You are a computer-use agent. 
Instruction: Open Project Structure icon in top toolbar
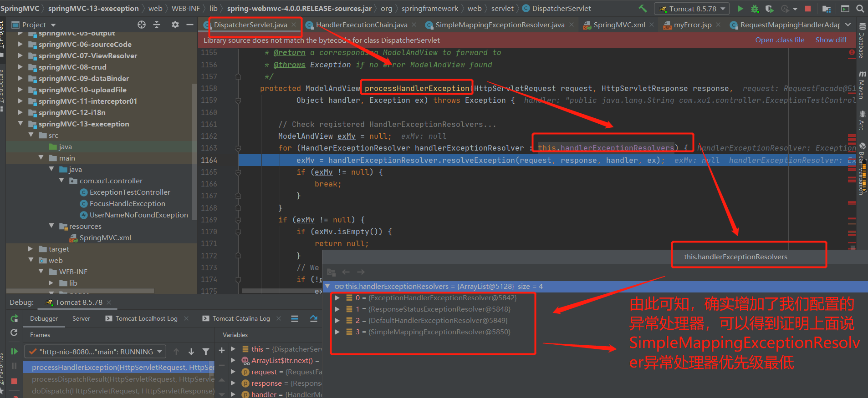point(827,9)
